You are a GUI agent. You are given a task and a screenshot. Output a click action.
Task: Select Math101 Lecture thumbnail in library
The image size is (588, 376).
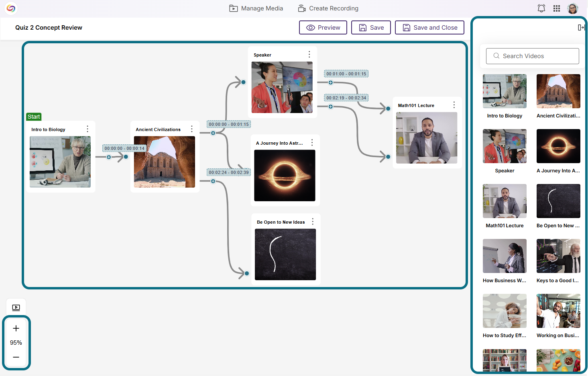pyautogui.click(x=505, y=201)
